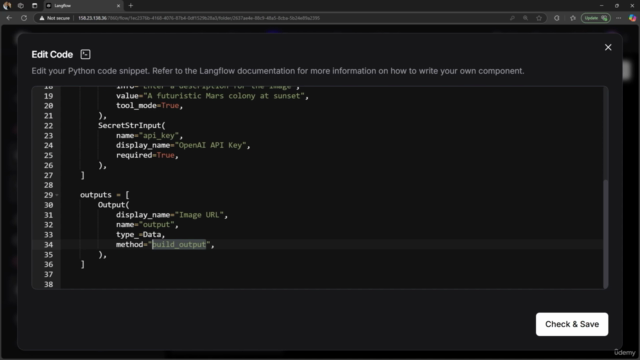The width and height of the screenshot is (640, 360).
Task: Click the SecretStrInput( code line
Action: point(131,125)
